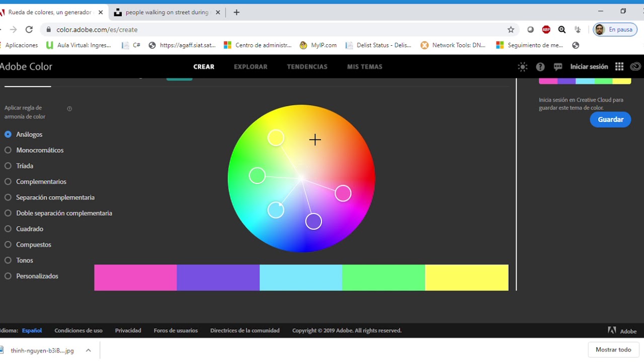Click the address bar URL
Viewport: 644px width, 362px height.
pos(97,30)
